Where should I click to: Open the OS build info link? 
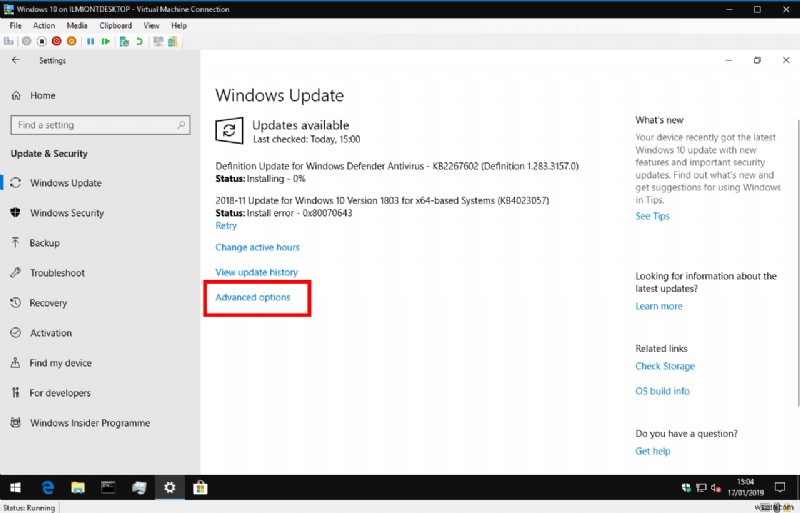pos(662,392)
